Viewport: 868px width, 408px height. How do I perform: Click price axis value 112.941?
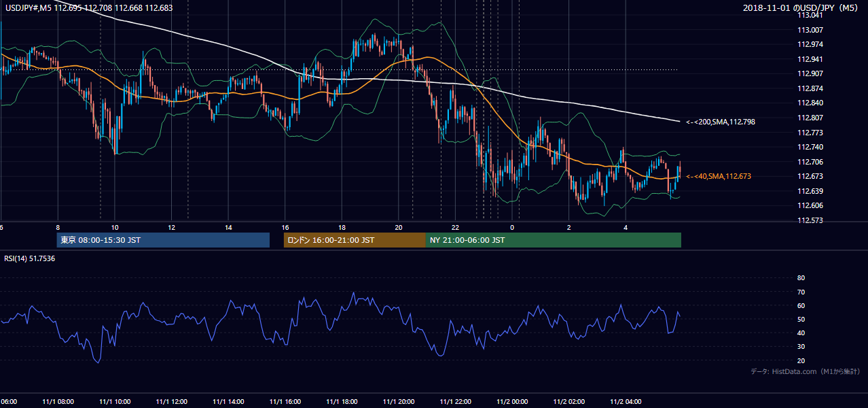click(x=810, y=59)
